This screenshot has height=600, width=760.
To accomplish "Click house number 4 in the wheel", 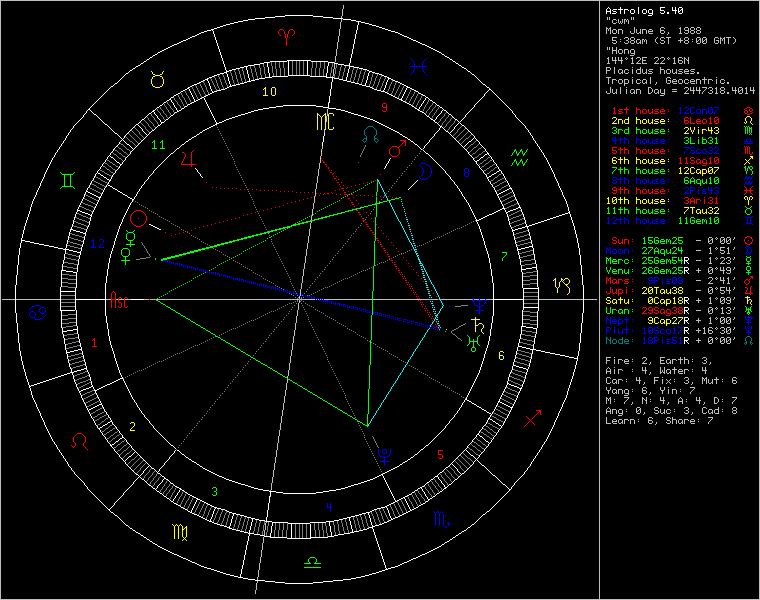I will (x=330, y=507).
